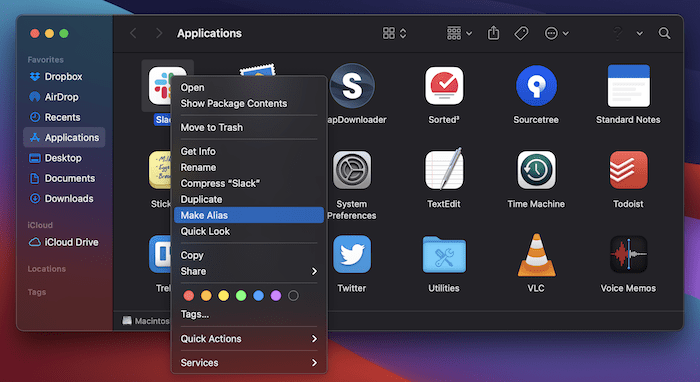700x382 pixels.
Task: Select the Sourcetree app icon
Action: (x=536, y=86)
